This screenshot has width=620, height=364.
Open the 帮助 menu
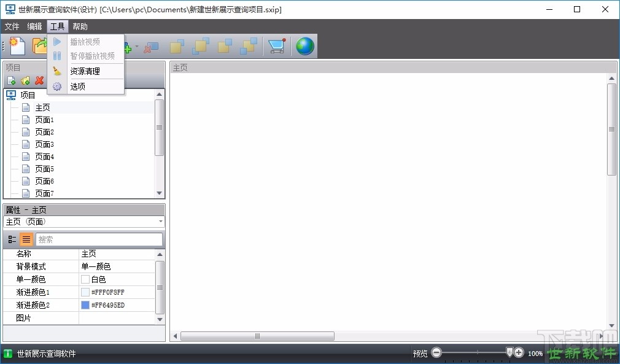pyautogui.click(x=80, y=26)
